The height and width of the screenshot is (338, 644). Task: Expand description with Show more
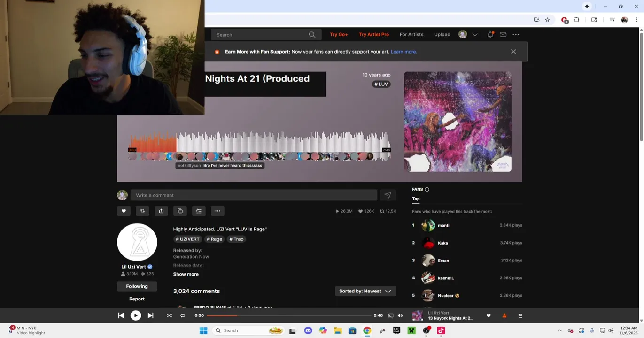coord(186,274)
